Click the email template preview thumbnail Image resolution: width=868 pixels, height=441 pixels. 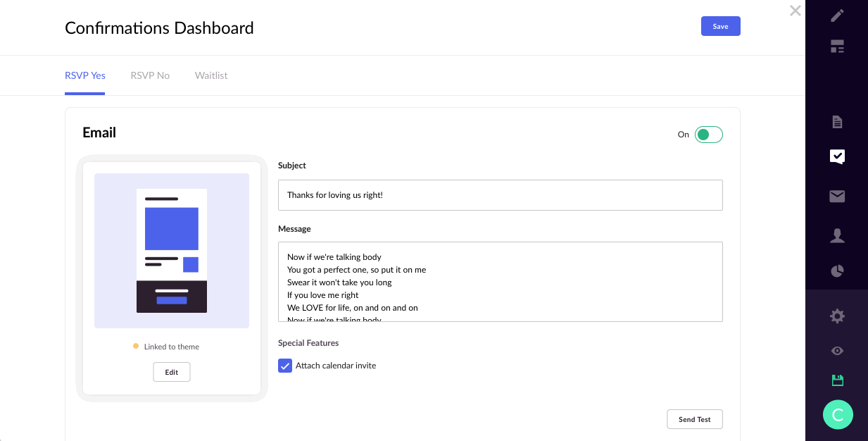point(172,251)
